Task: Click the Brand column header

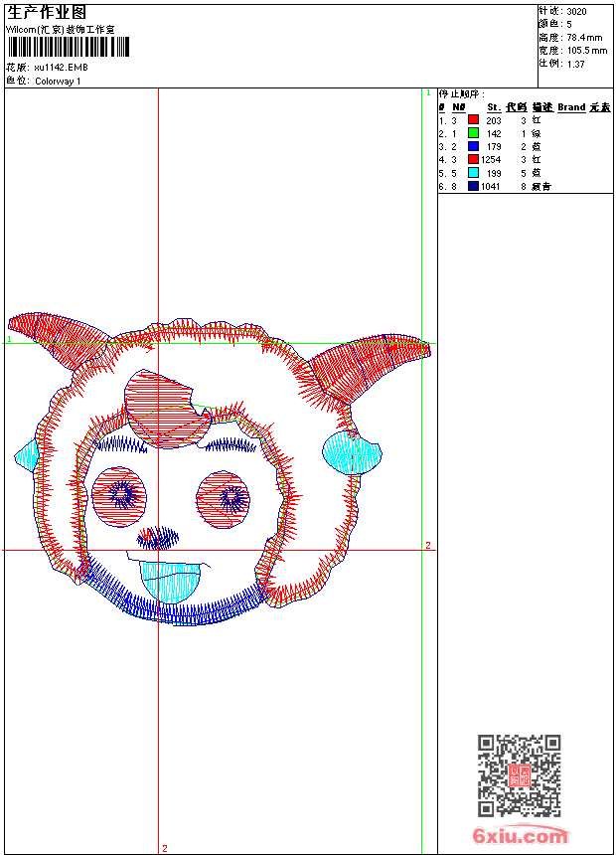Action: [571, 107]
